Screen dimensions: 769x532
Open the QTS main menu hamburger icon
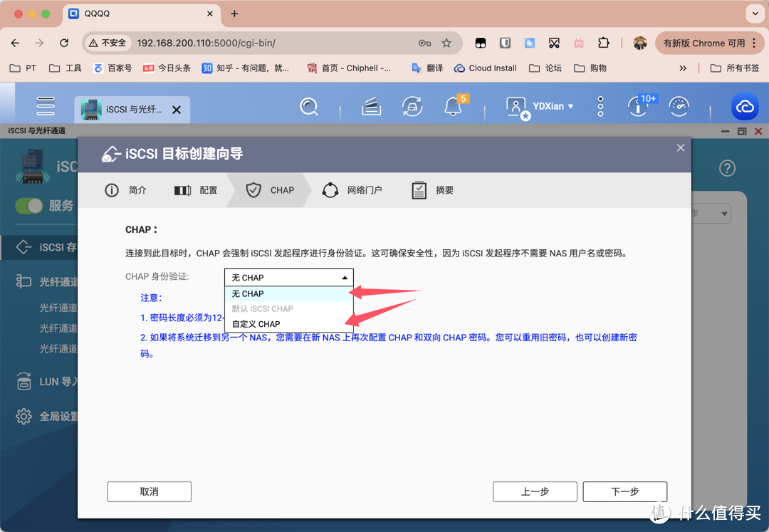click(46, 106)
